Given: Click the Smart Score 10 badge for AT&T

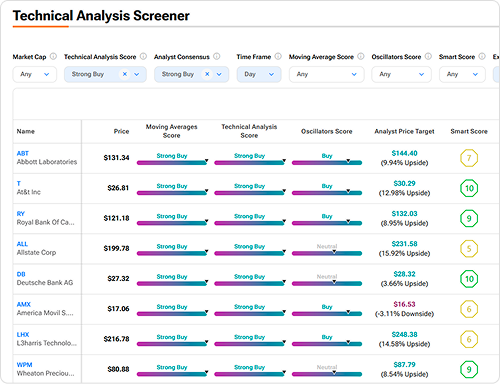Looking at the screenshot, I should click(469, 188).
